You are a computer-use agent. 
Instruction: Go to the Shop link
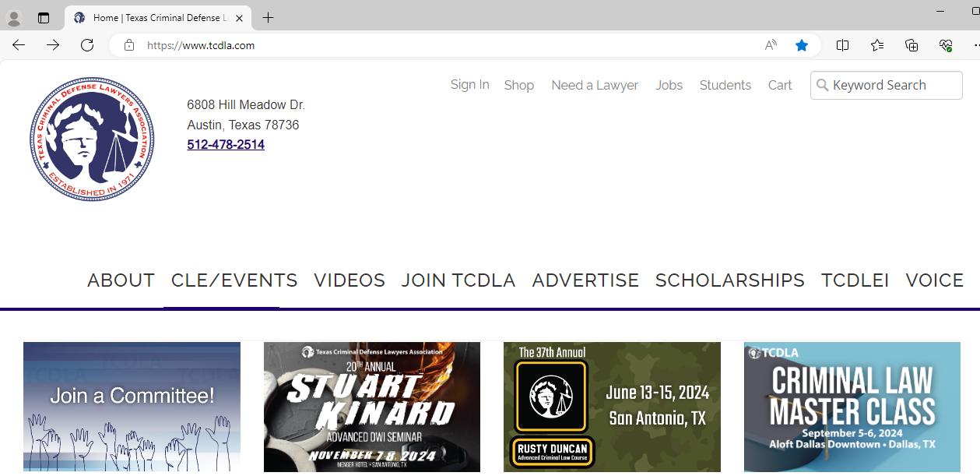point(518,85)
